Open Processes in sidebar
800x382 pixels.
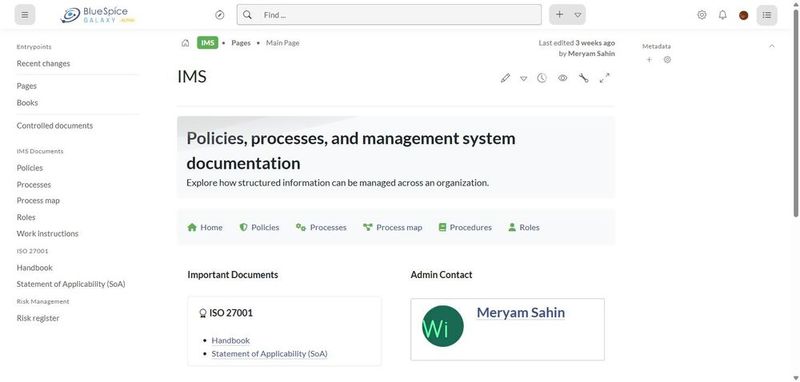click(x=34, y=185)
